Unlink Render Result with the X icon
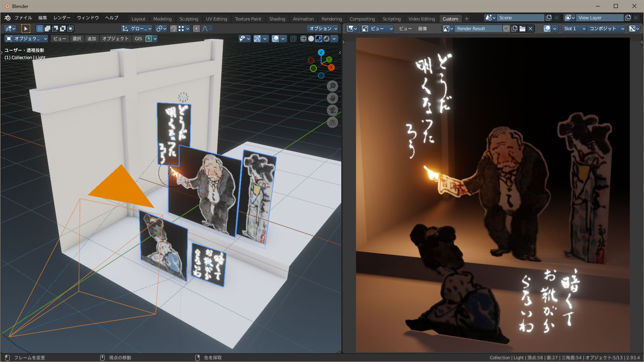Viewport: 644px width, 362px height. tap(530, 29)
